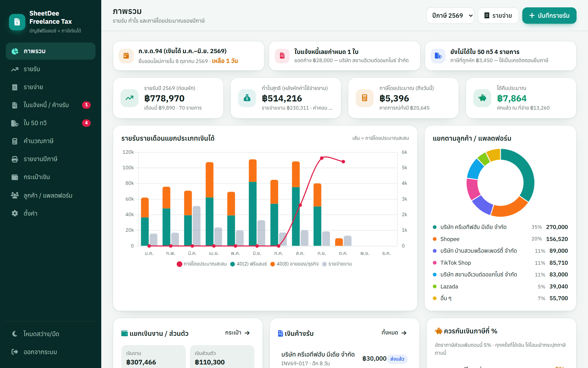Image resolution: width=588 pixels, height=368 pixels.
Task: Toggle โหมดสว่าง/มืด theme mode
Action: (51, 334)
